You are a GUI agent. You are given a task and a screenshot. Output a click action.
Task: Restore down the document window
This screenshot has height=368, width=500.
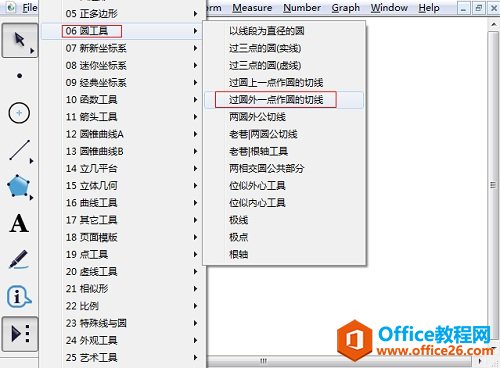[x=479, y=8]
